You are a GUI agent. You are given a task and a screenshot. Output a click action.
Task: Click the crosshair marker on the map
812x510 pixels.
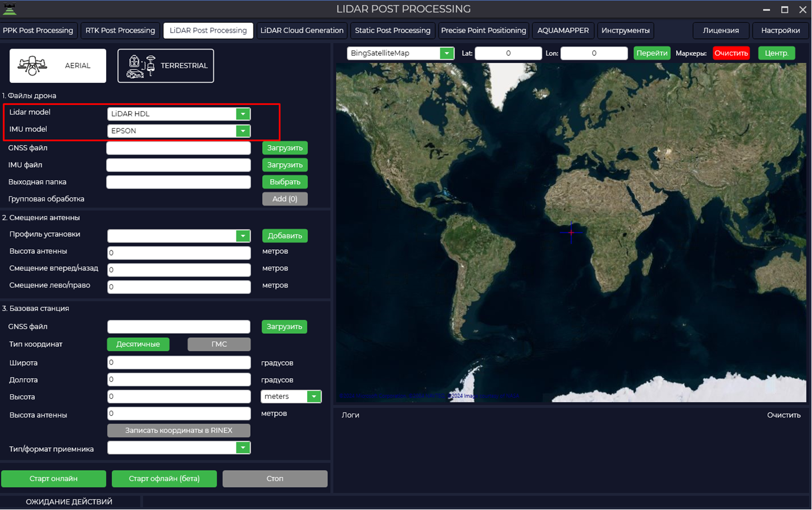point(571,233)
